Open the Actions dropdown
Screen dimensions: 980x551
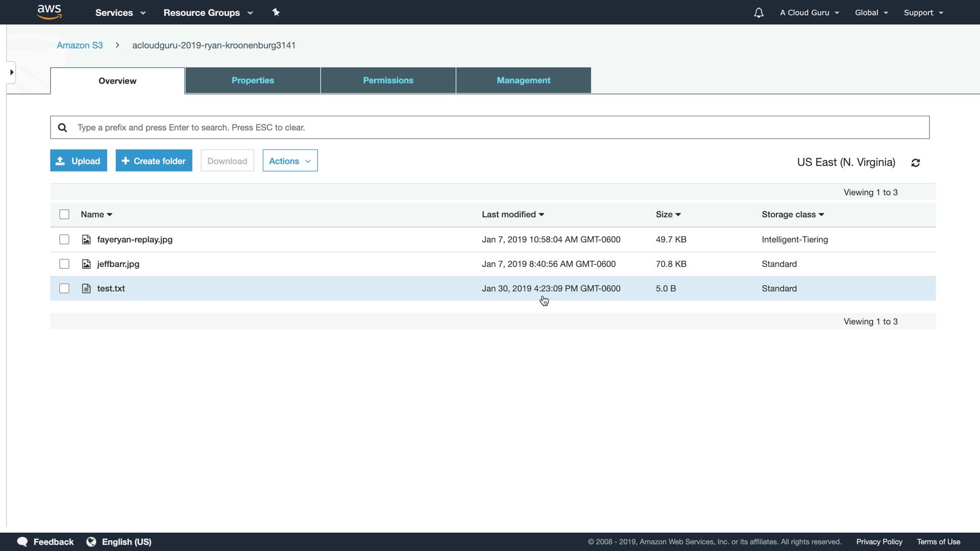(x=290, y=161)
